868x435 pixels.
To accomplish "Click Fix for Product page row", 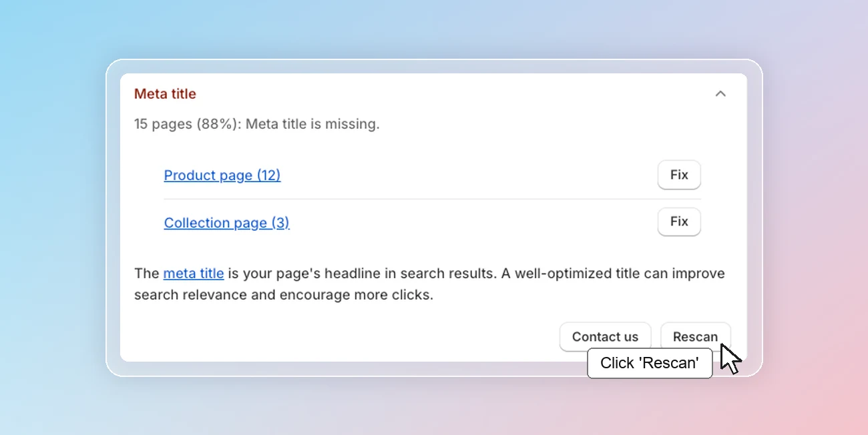I will (679, 175).
